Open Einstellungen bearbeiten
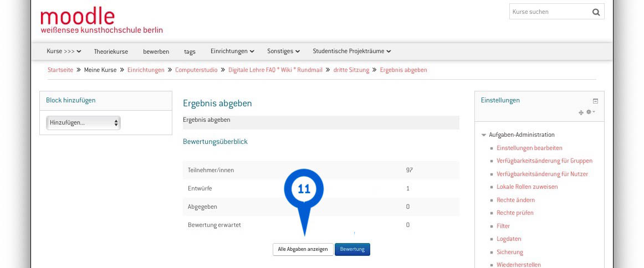Image resolution: width=644 pixels, height=268 pixels. pos(529,148)
